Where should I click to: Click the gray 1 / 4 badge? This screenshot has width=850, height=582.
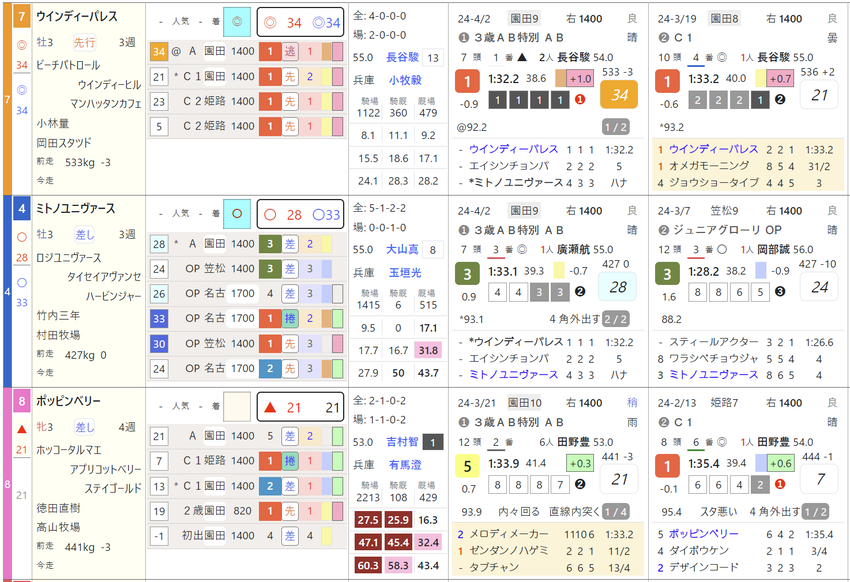(x=615, y=512)
